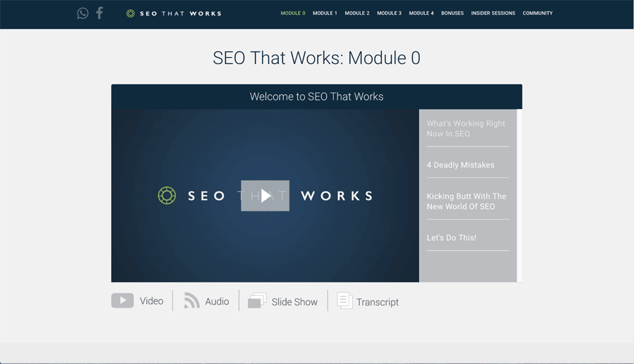Select Kicking Butt With The New World Of SEO

(466, 201)
